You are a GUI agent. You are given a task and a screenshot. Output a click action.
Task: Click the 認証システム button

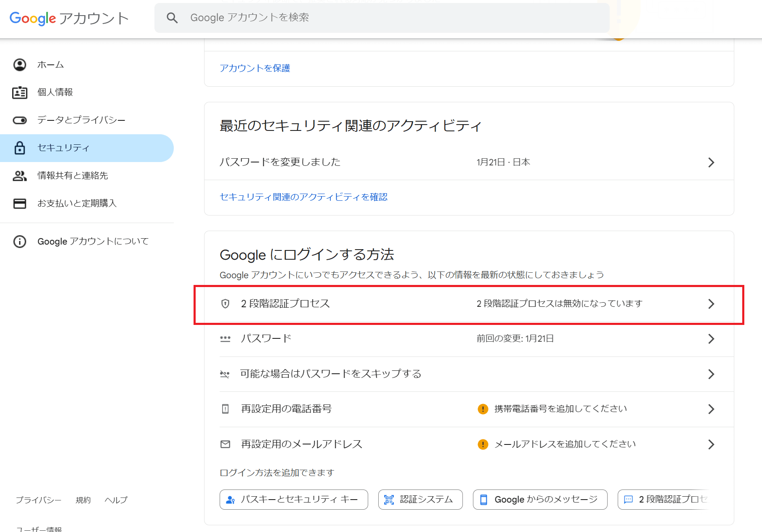tap(420, 500)
